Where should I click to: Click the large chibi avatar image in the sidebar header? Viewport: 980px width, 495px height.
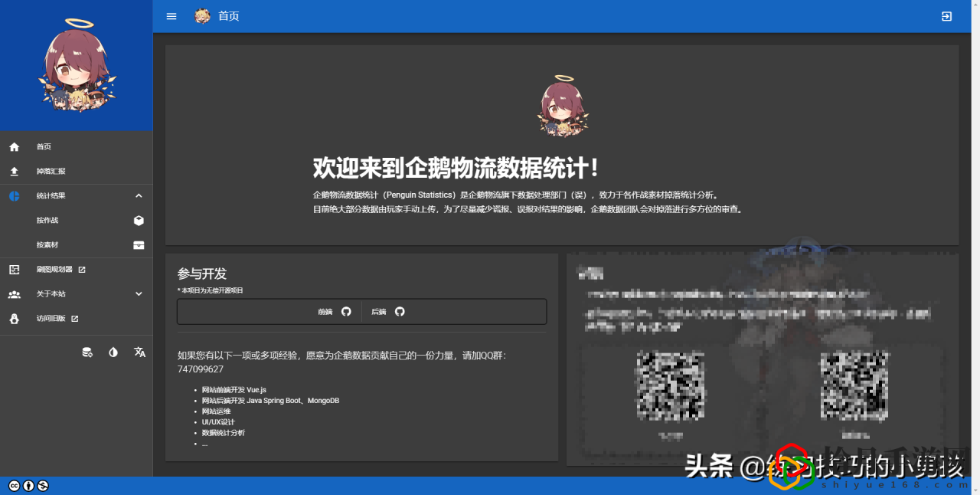[x=76, y=66]
